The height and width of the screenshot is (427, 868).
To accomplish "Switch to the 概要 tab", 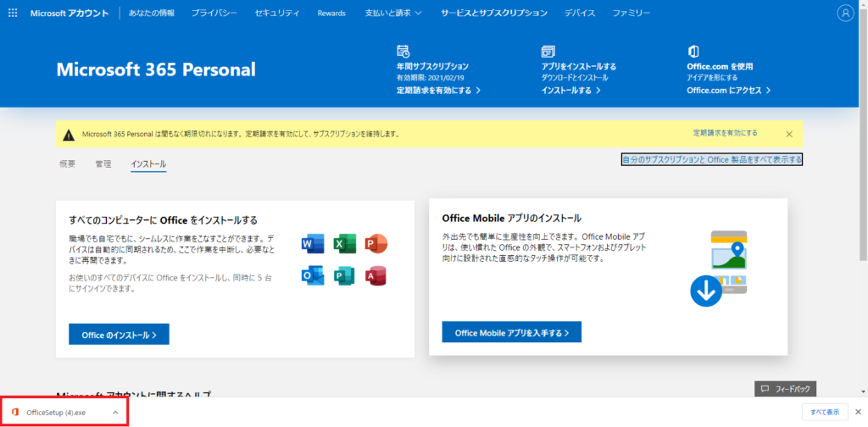I will pyautogui.click(x=68, y=164).
